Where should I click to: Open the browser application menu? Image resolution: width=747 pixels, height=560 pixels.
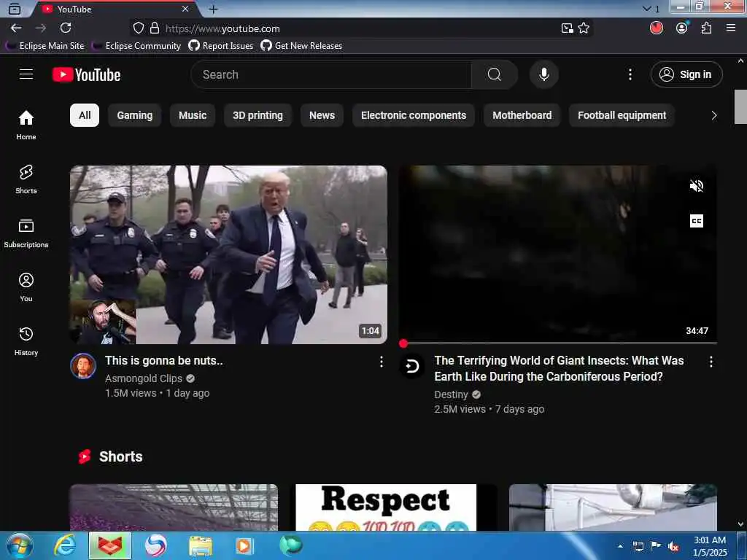tap(731, 28)
